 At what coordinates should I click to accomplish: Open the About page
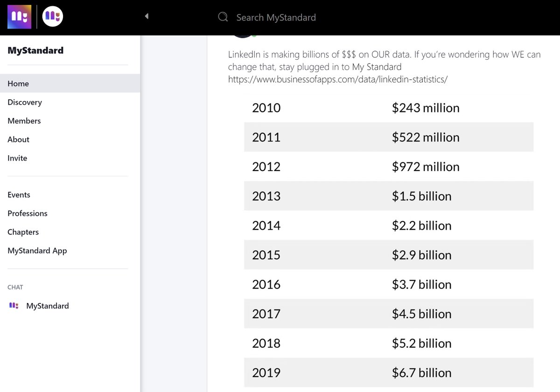click(19, 139)
